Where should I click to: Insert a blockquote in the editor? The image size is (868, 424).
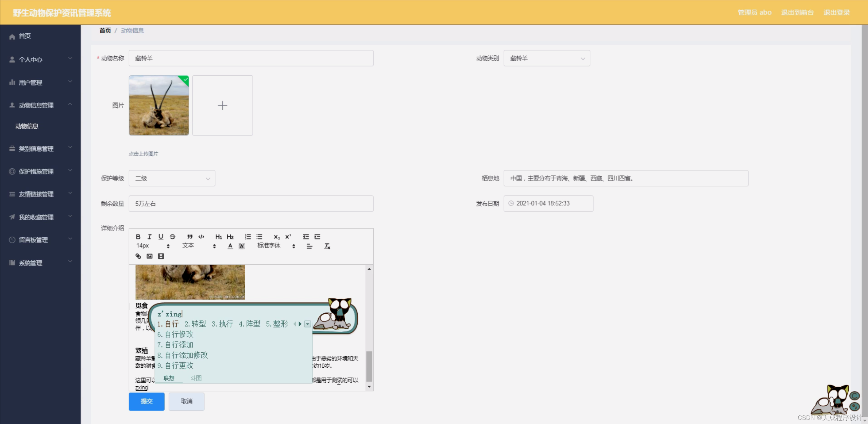189,237
